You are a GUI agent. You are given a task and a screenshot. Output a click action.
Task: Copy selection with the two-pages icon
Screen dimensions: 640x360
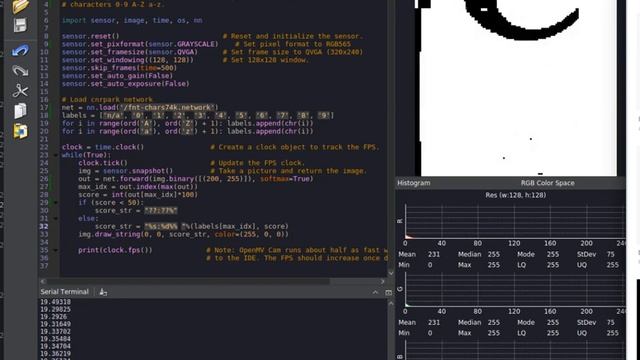point(20,111)
